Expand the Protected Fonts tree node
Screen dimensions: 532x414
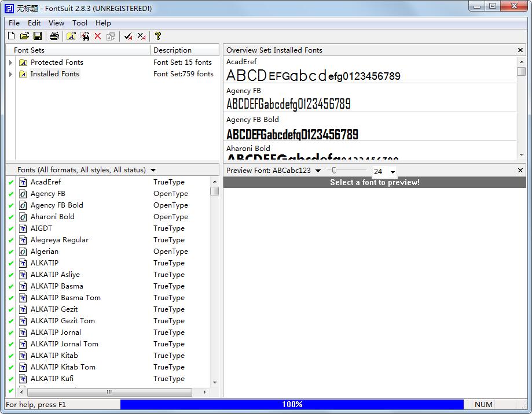tap(10, 62)
